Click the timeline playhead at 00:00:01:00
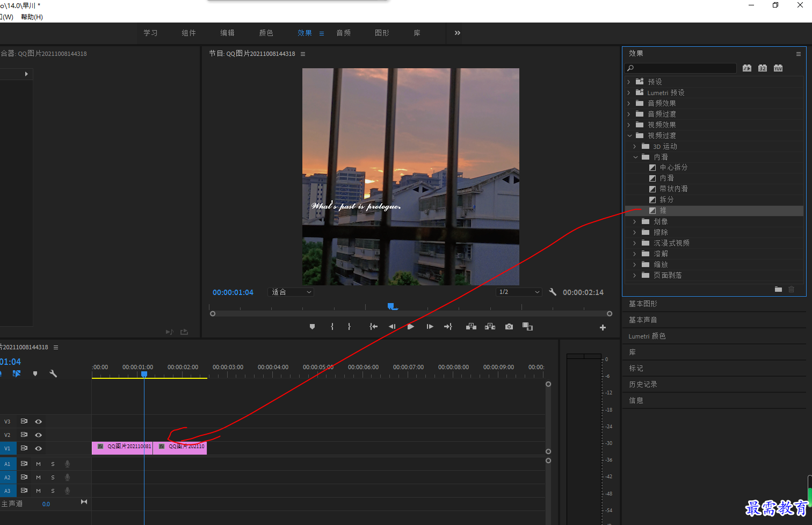The width and height of the screenshot is (812, 525). click(144, 374)
